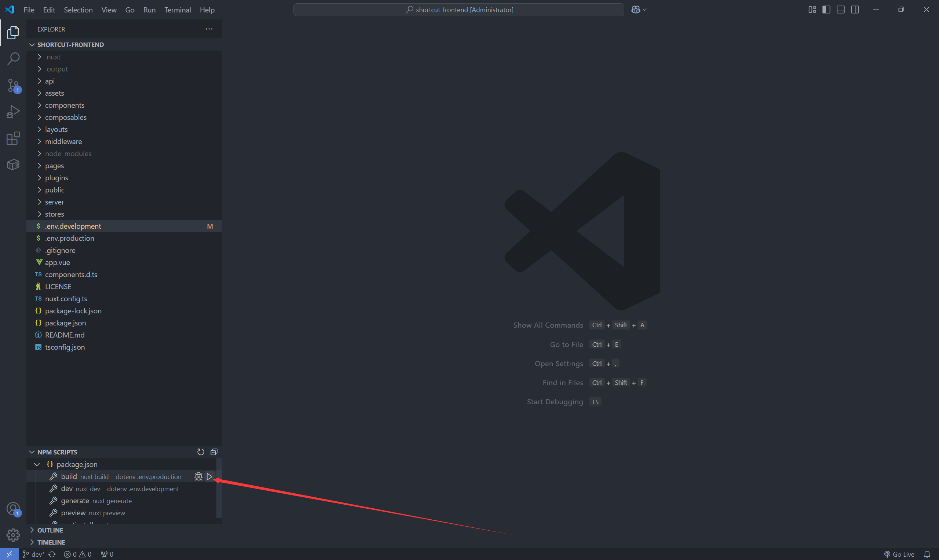The height and width of the screenshot is (560, 939).
Task: Open the LICENSE file
Action: (124, 287)
